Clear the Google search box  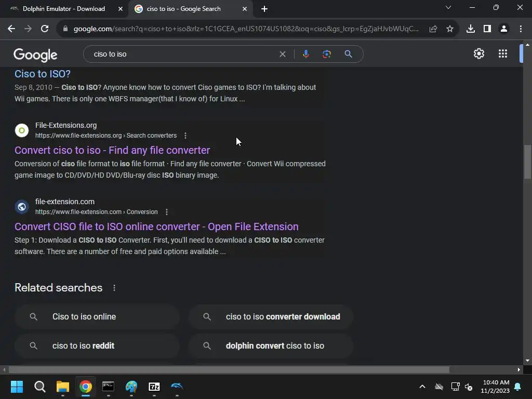click(x=282, y=54)
